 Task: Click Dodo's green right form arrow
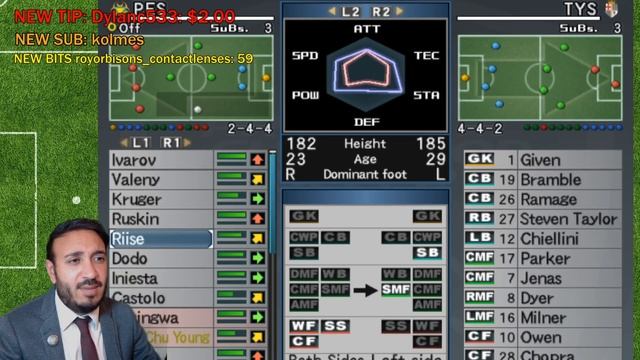click(258, 258)
